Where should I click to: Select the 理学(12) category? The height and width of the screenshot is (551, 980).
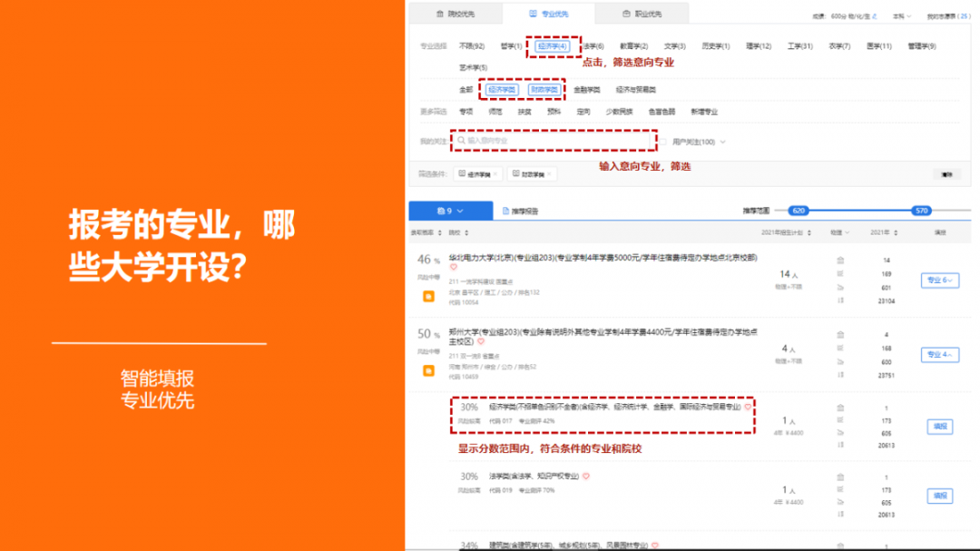[758, 46]
